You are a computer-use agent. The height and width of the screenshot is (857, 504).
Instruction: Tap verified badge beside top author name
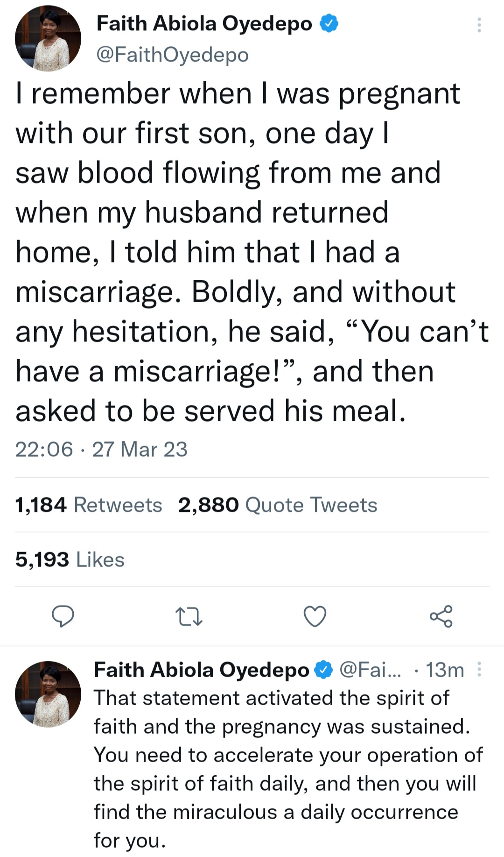click(x=329, y=24)
